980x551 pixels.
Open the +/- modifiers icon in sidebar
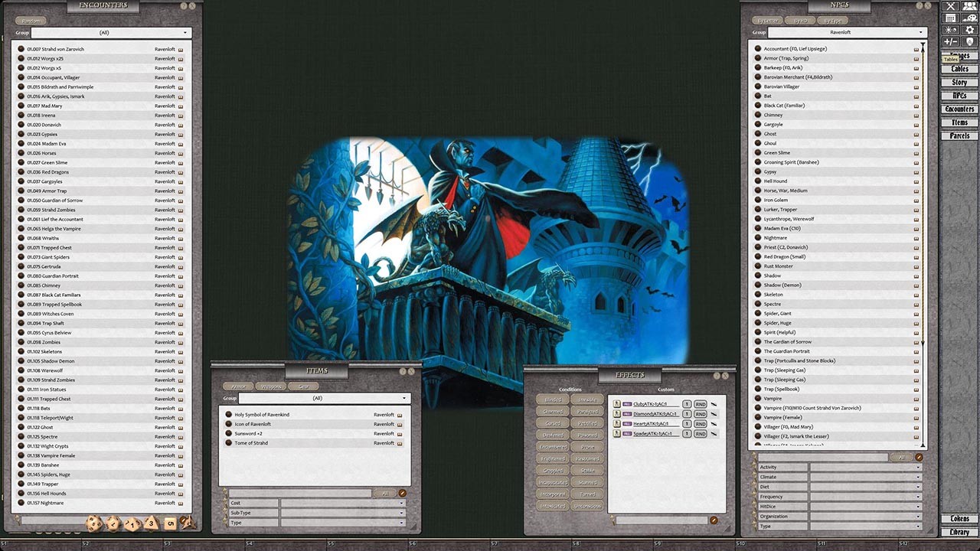[949, 40]
